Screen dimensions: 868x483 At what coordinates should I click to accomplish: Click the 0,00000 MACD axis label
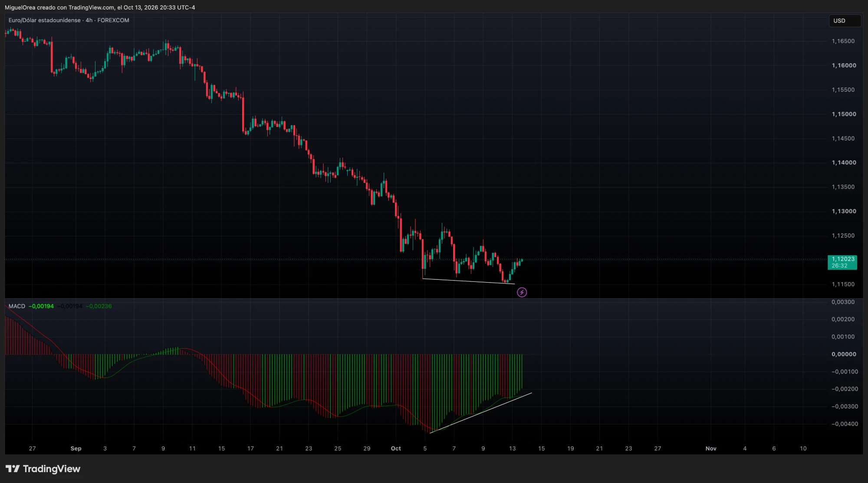[x=844, y=354]
